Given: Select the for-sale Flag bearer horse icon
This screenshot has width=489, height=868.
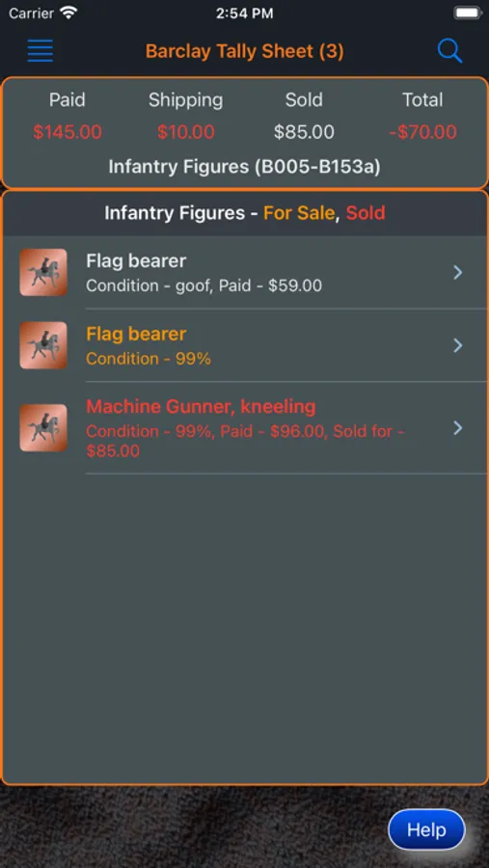Looking at the screenshot, I should pos(43,345).
